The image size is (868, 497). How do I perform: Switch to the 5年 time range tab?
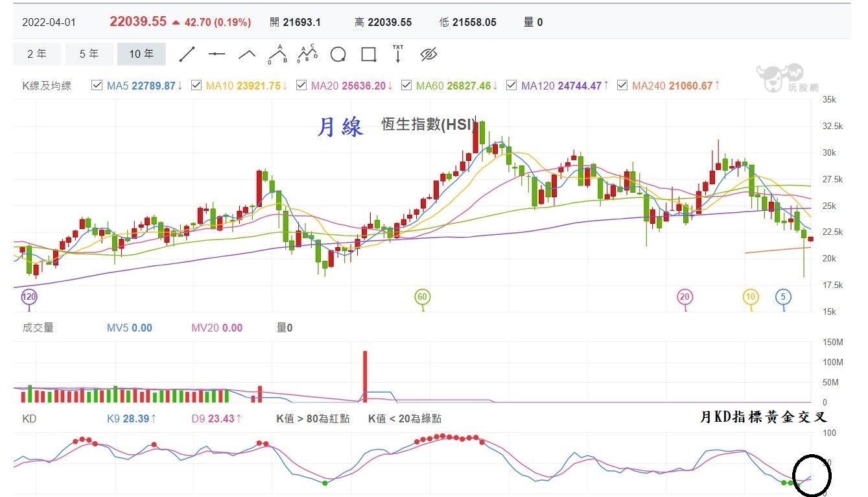coord(89,55)
